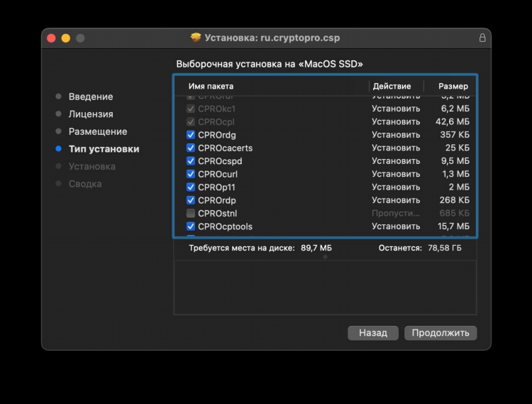Viewport: 532px width, 404px height.
Task: Click the 15,7 МБ size value
Action: tap(453, 226)
